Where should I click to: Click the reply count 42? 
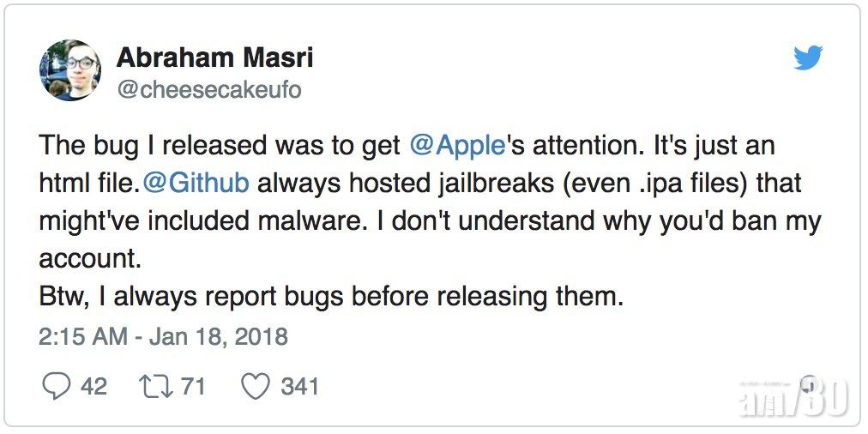[93, 386]
